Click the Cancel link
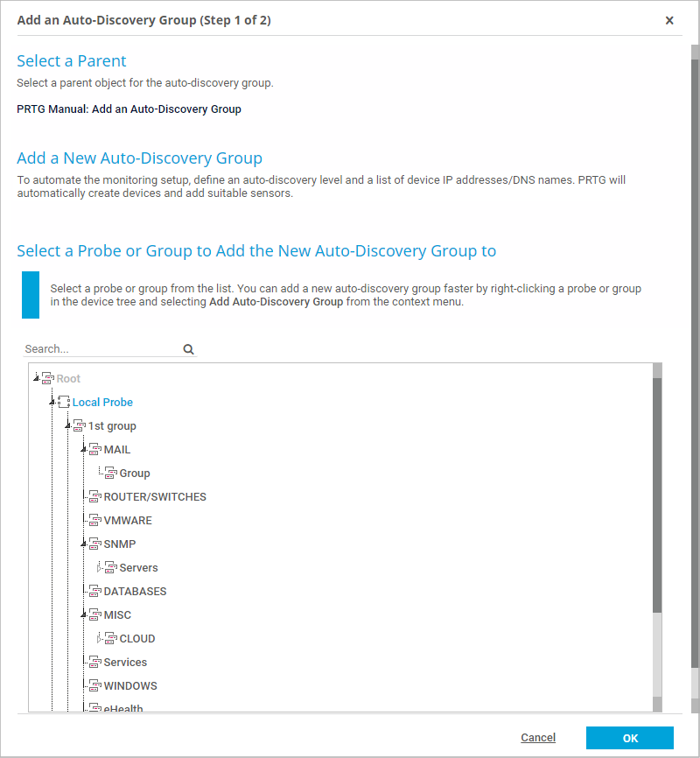The height and width of the screenshot is (758, 700). 538,738
